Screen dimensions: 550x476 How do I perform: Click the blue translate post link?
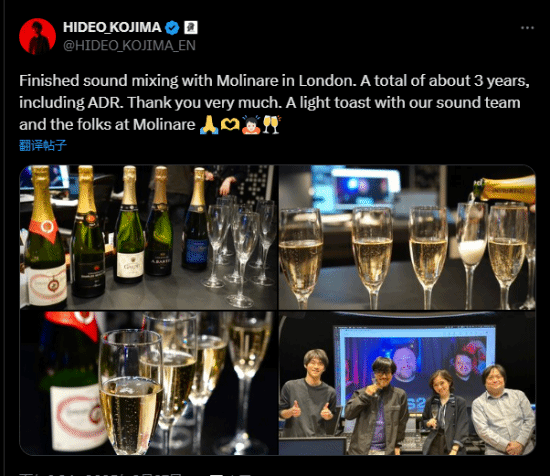point(43,145)
